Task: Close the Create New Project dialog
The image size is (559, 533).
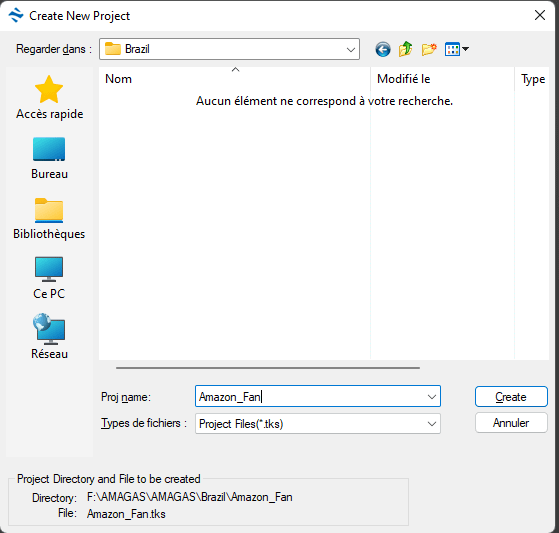Action: pos(540,15)
